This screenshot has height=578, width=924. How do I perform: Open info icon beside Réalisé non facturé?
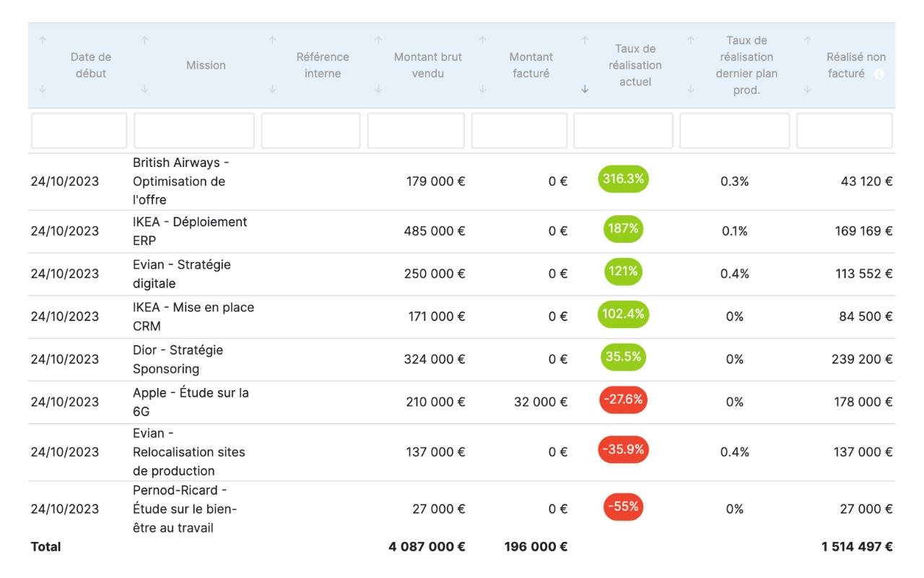click(x=879, y=74)
